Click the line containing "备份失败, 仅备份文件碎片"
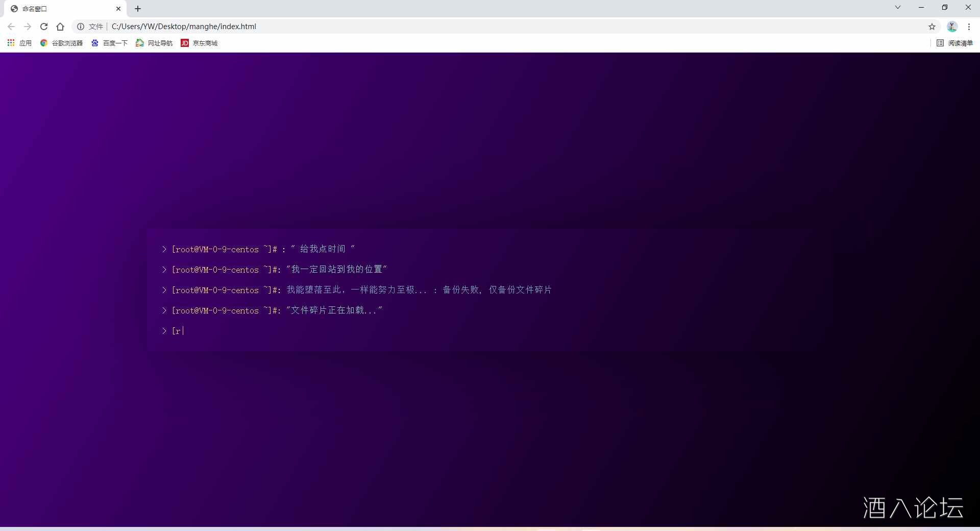 (x=357, y=290)
